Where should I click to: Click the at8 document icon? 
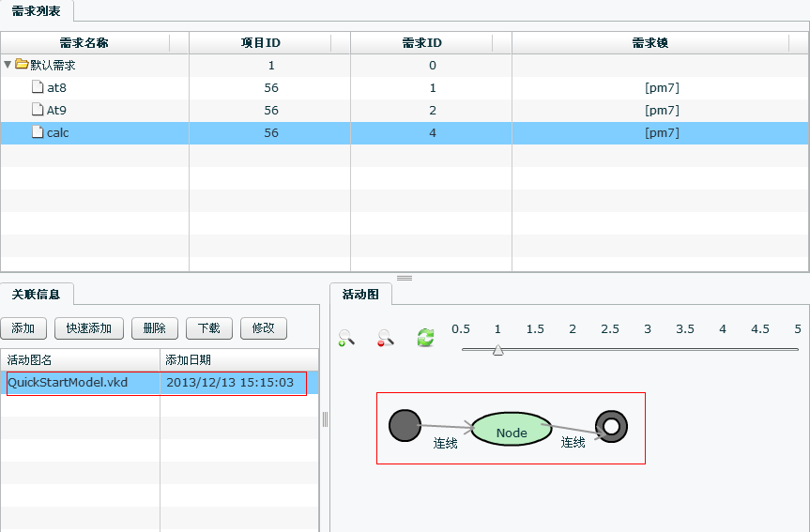point(38,87)
